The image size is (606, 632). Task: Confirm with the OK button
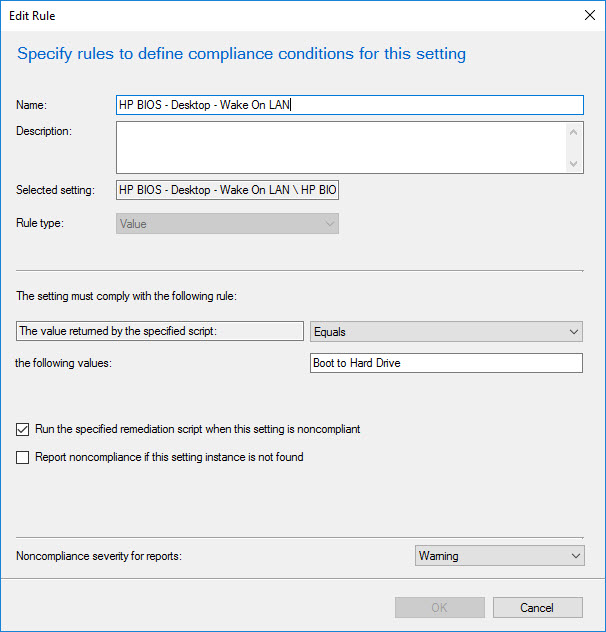(x=439, y=607)
